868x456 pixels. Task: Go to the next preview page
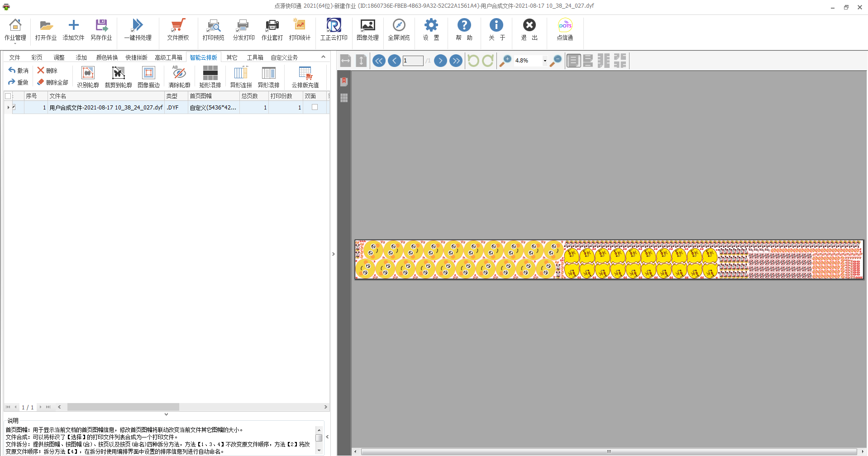pos(440,61)
